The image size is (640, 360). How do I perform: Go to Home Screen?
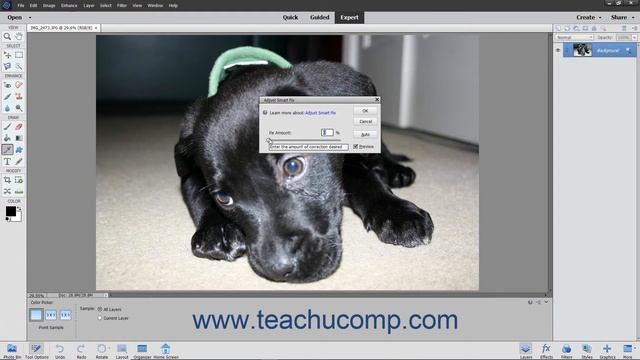pos(166,351)
